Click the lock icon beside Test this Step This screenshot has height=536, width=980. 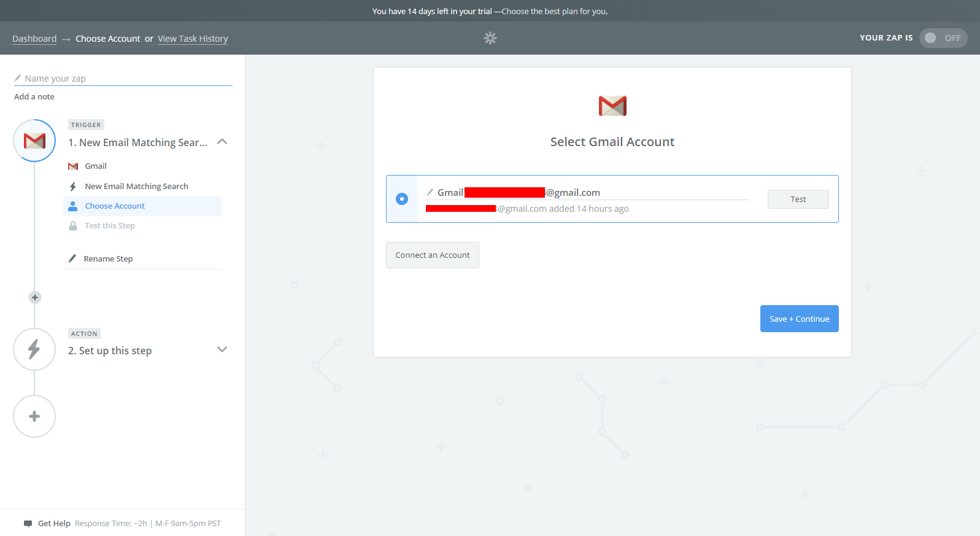[x=73, y=226]
